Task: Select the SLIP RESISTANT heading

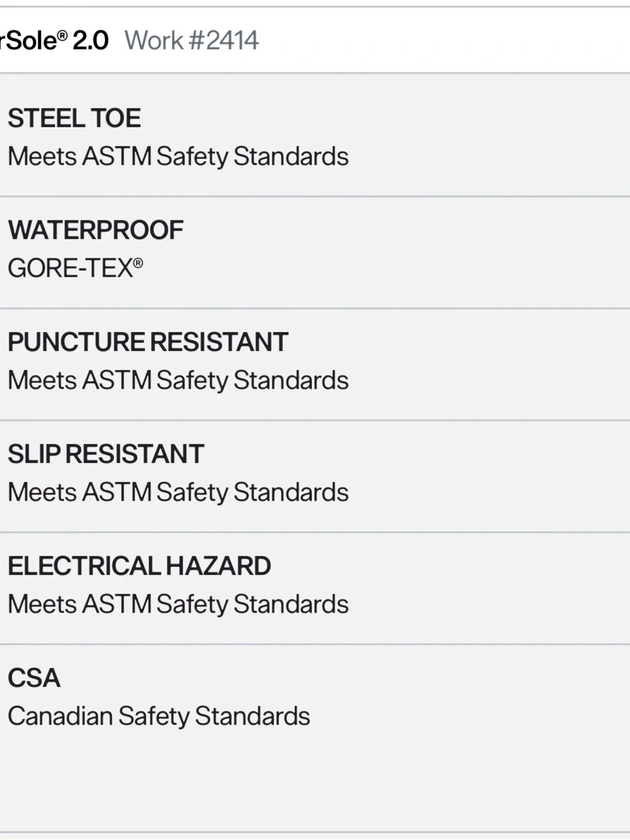Action: [x=106, y=454]
